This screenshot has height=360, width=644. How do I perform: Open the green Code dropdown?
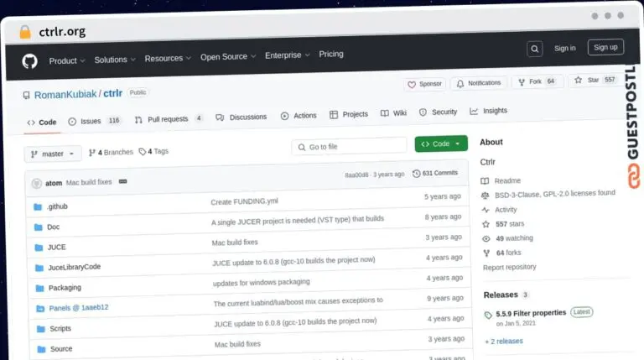[x=441, y=143]
